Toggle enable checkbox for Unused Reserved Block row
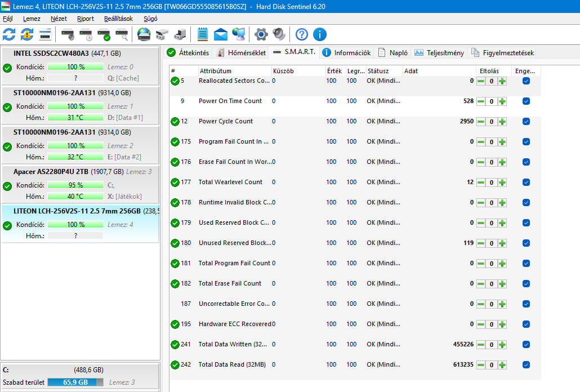The width and height of the screenshot is (580, 392). pos(526,243)
